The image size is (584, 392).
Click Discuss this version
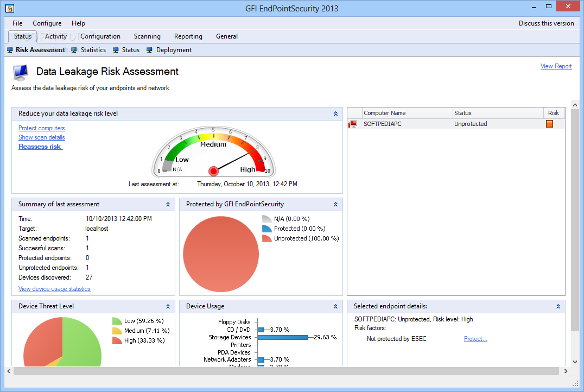[546, 23]
